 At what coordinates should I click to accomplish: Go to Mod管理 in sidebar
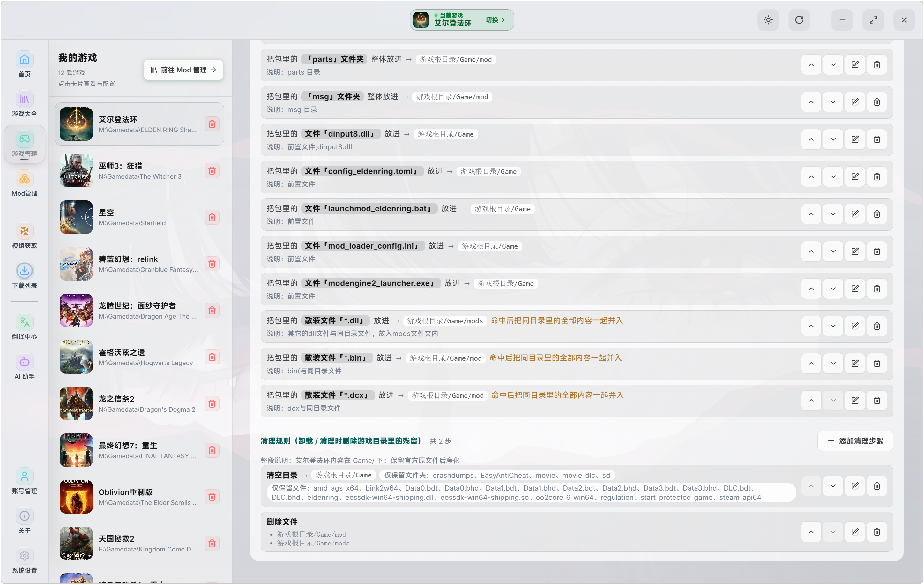[x=25, y=184]
